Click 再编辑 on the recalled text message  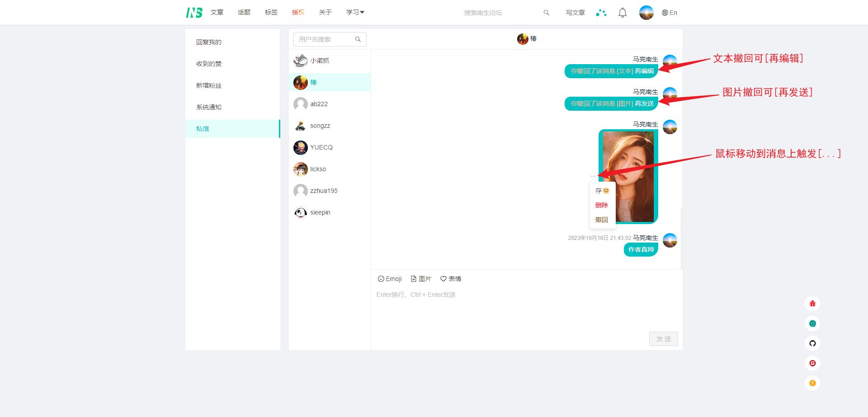coord(644,71)
